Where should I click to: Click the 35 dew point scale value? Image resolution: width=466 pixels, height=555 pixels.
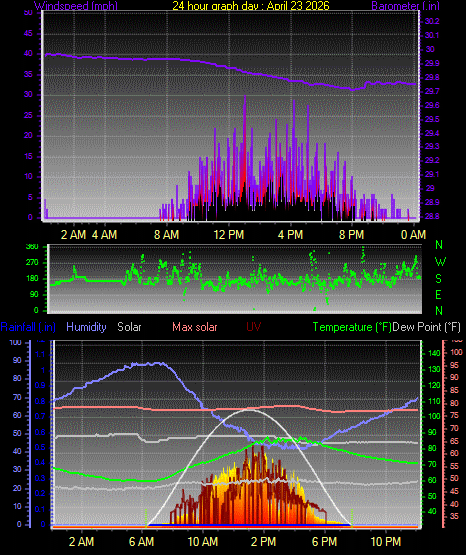[x=454, y=516]
